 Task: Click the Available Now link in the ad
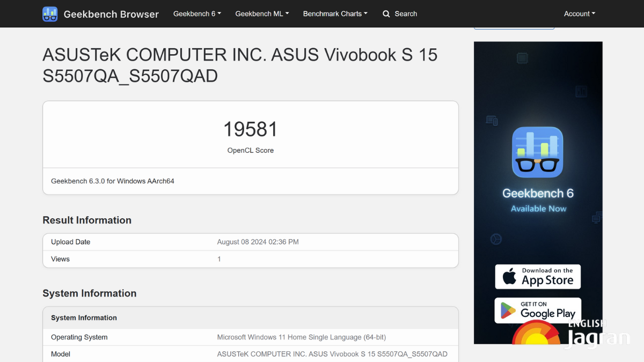[538, 209]
